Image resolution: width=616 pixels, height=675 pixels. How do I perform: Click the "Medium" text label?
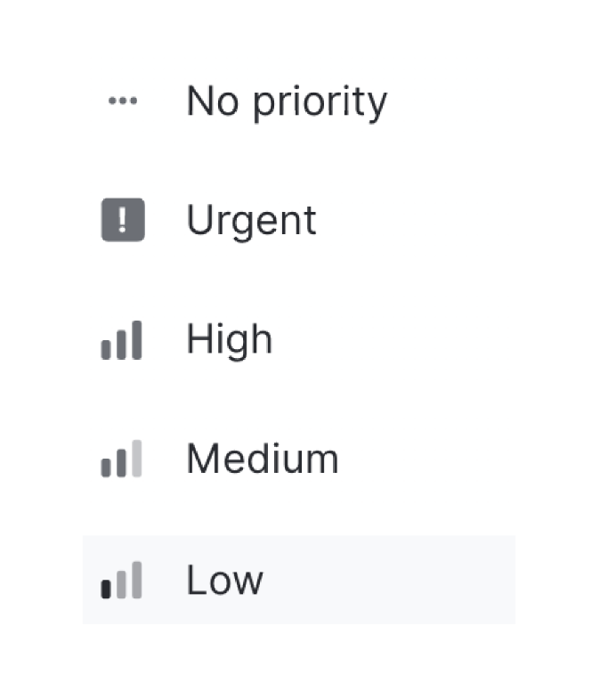coord(263,459)
